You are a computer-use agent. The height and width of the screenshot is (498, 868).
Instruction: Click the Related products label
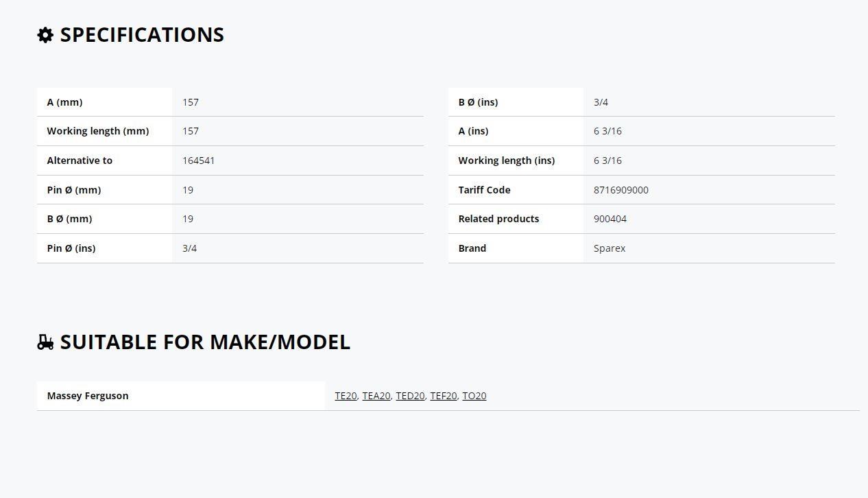tap(498, 219)
